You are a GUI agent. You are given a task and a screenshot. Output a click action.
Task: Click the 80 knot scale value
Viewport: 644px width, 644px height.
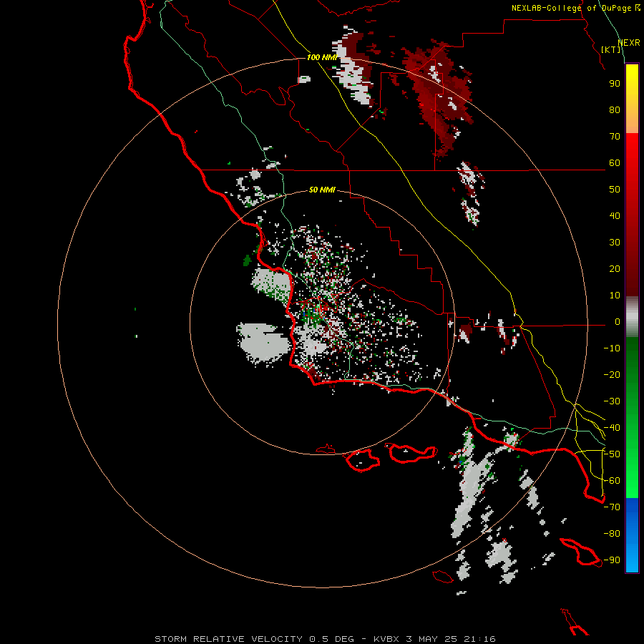[615, 110]
